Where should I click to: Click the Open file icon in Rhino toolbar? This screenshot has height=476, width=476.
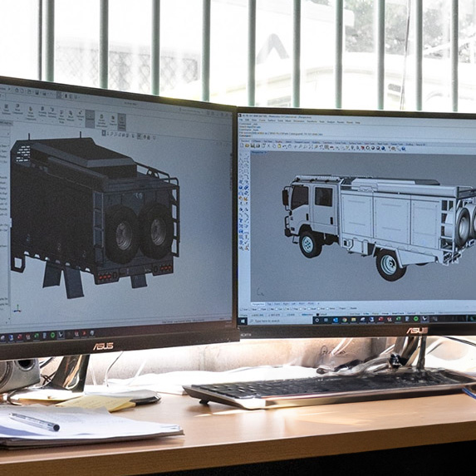coord(247,146)
